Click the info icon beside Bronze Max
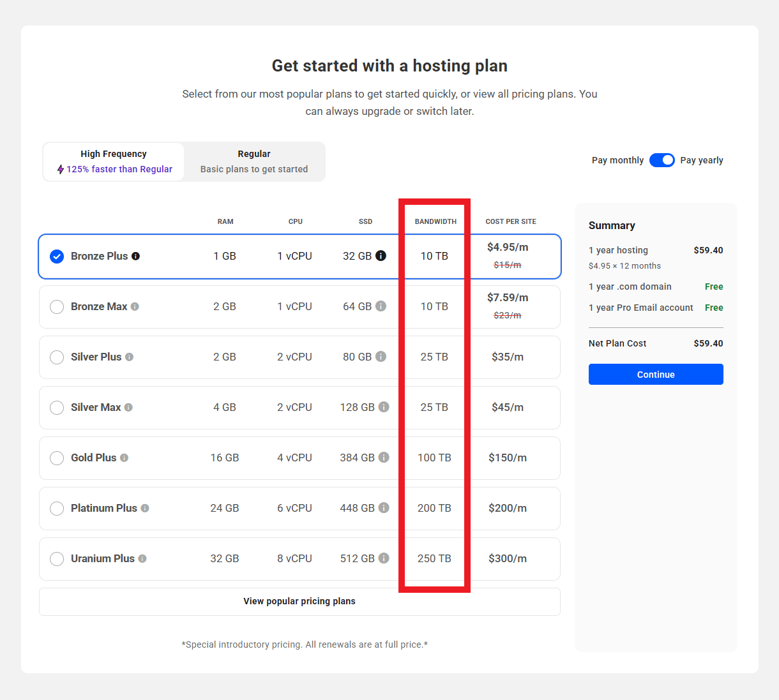 coord(135,306)
